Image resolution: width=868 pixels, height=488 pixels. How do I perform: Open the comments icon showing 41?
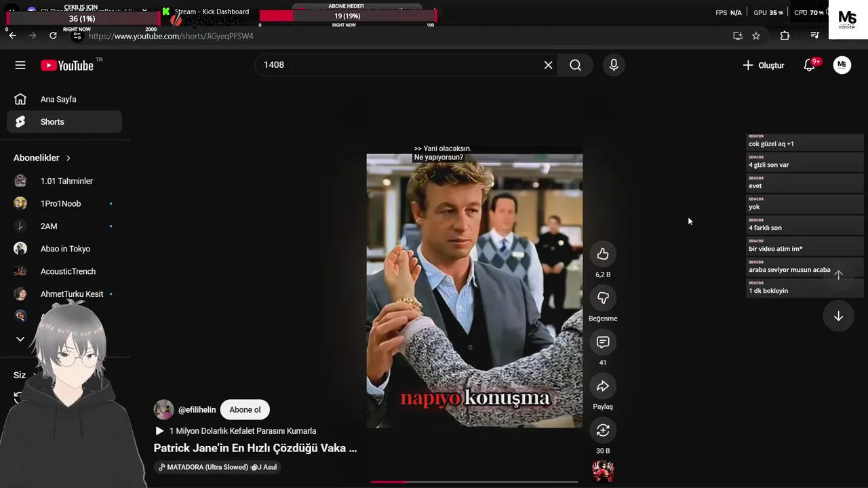pos(603,342)
